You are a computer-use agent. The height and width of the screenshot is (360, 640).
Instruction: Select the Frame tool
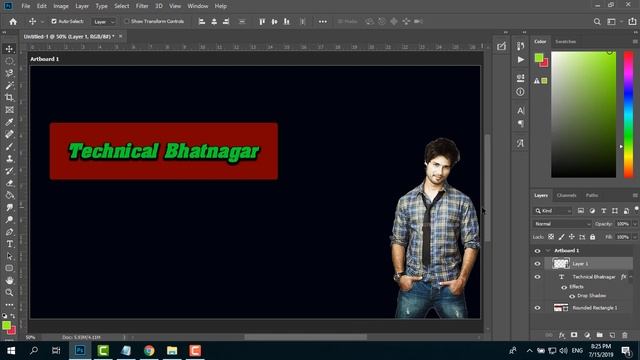pos(9,110)
